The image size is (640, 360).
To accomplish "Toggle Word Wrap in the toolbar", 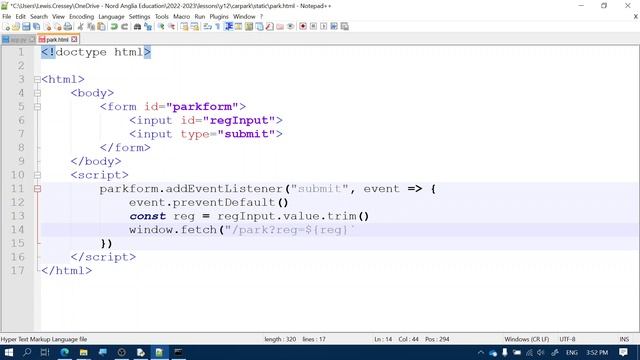I will [207, 27].
